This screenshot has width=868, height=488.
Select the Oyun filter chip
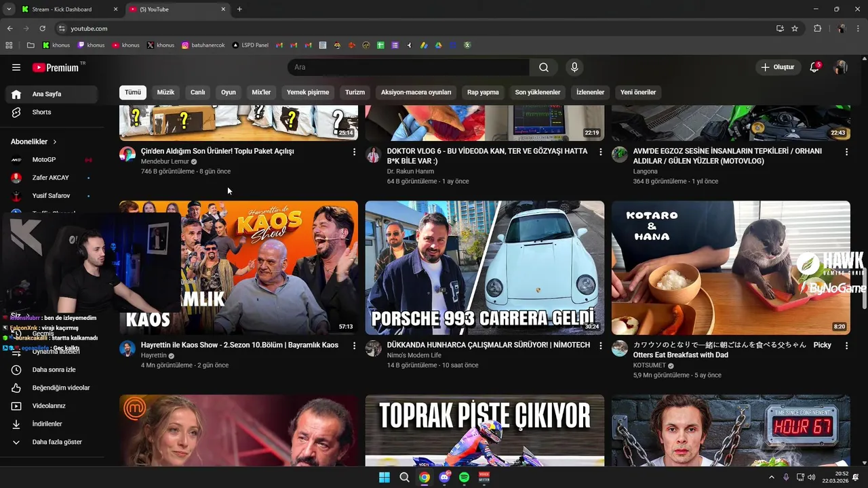pos(229,92)
